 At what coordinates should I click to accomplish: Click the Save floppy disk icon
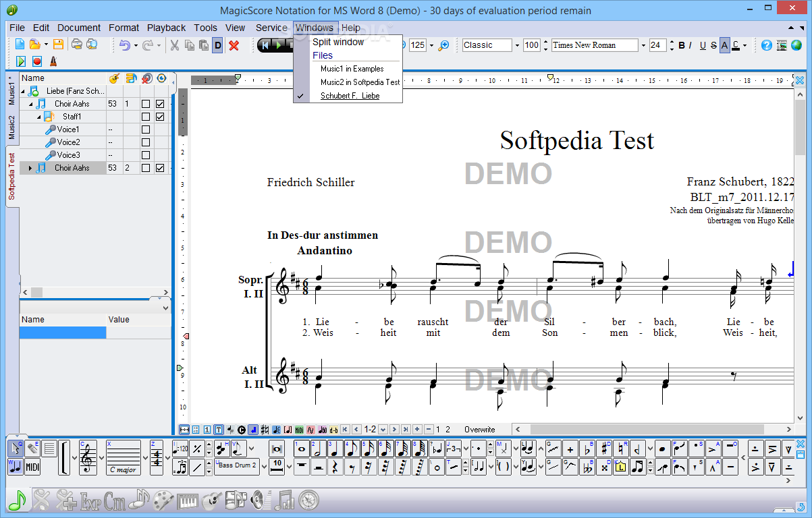[x=58, y=45]
